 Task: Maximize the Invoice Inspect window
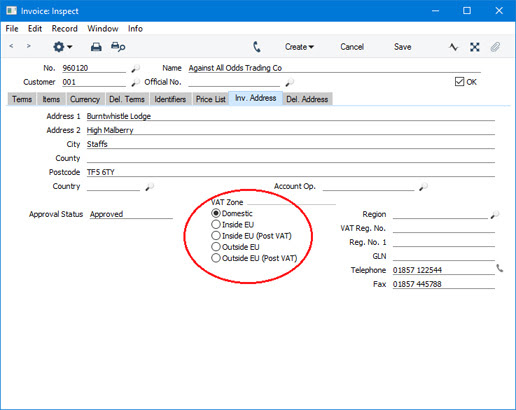(467, 11)
